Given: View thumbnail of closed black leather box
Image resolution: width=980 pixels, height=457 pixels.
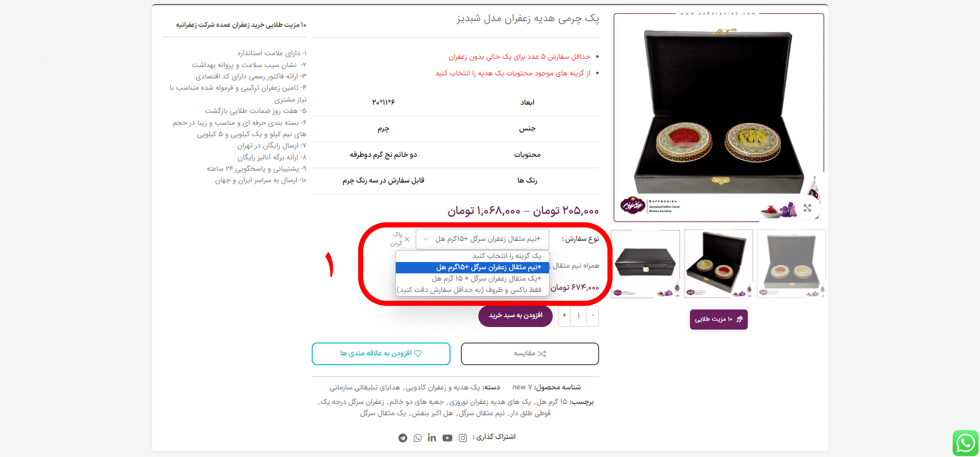Looking at the screenshot, I should [x=645, y=264].
